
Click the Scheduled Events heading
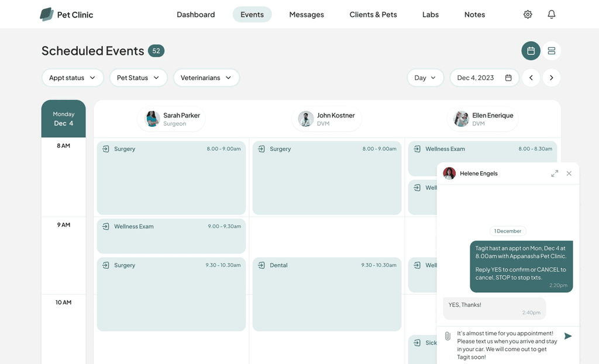93,51
